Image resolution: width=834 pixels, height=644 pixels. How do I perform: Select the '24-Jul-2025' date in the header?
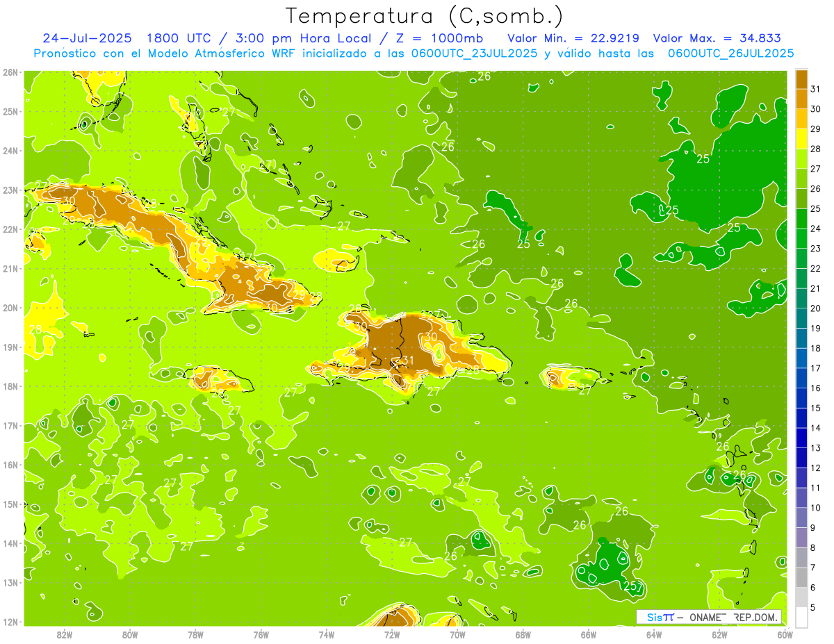pos(88,38)
